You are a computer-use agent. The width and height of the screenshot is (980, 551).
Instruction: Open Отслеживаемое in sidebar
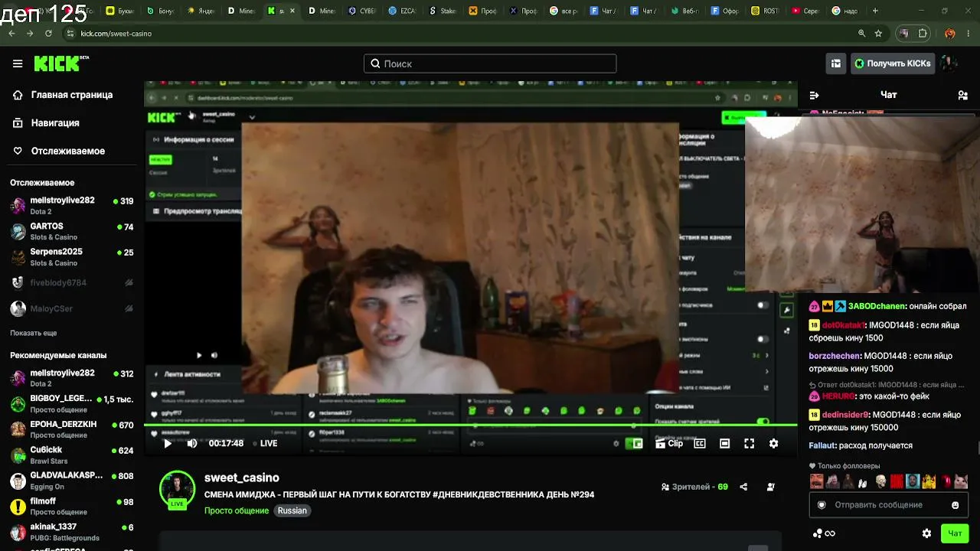click(x=59, y=151)
